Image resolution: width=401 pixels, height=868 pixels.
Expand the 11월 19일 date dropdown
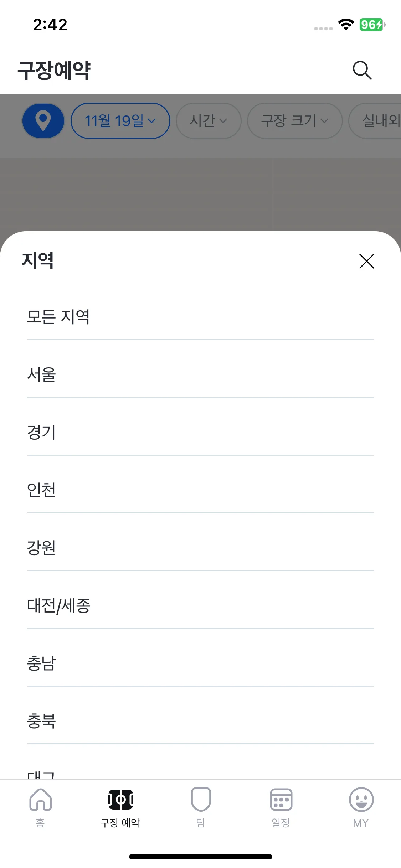120,121
